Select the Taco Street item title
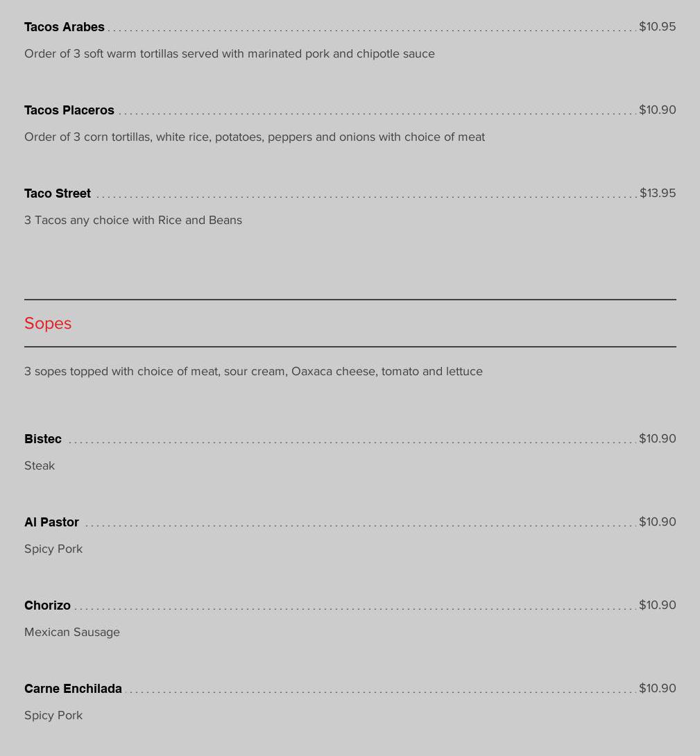This screenshot has height=756, width=700. point(58,194)
